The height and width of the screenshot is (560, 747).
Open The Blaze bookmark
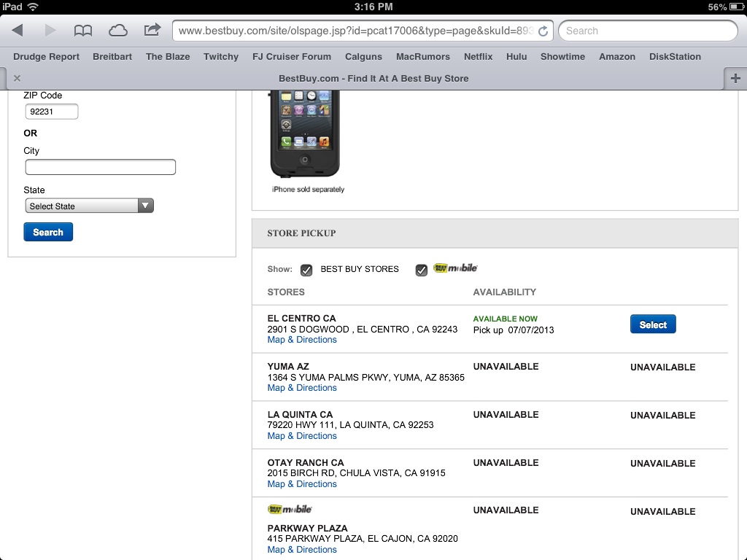pyautogui.click(x=168, y=57)
